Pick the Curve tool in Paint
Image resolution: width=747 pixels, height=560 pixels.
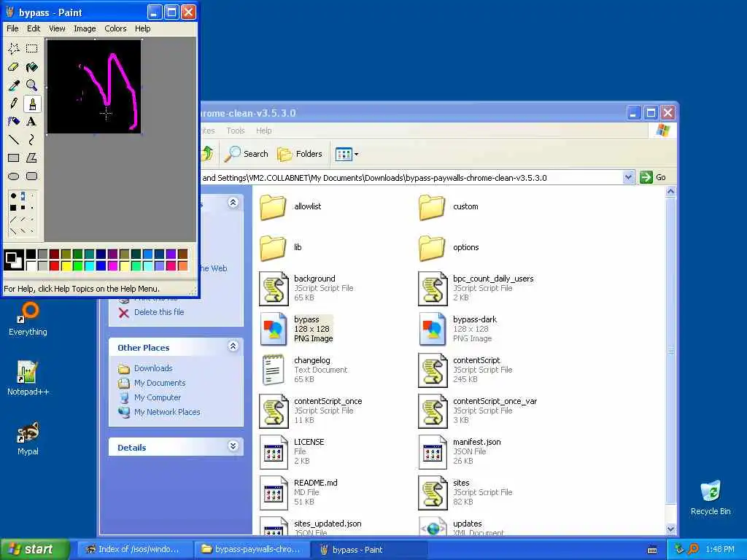click(x=32, y=139)
